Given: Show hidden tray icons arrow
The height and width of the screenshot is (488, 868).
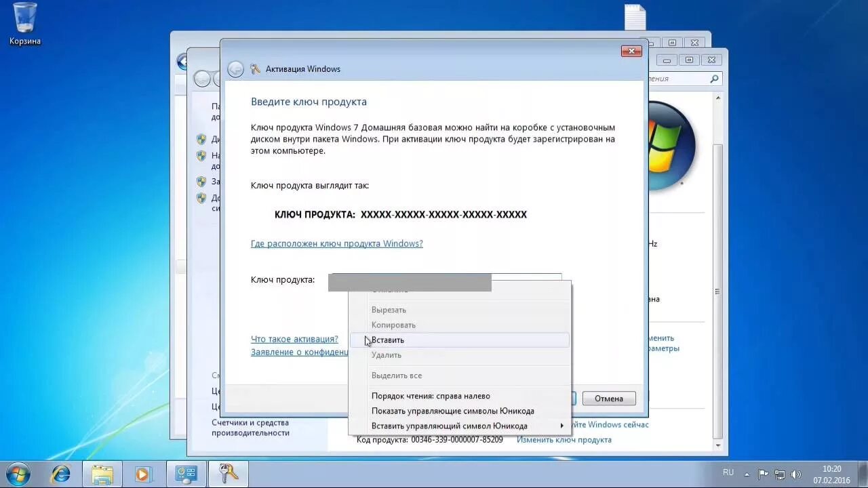Looking at the screenshot, I should point(747,474).
